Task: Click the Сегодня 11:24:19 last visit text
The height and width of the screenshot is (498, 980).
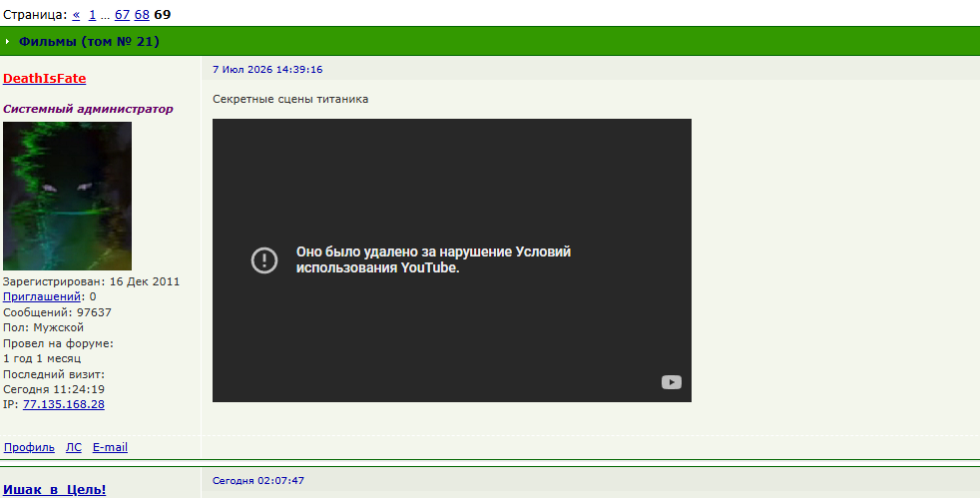Action: pyautogui.click(x=54, y=389)
